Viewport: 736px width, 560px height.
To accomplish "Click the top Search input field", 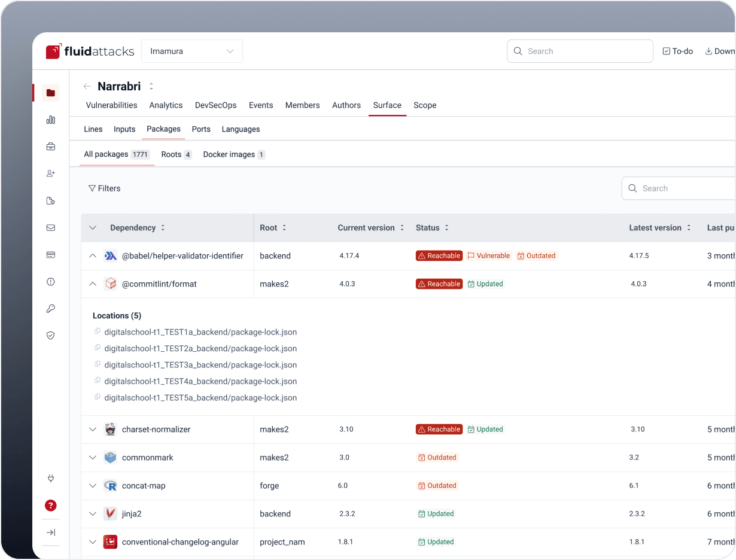I will [580, 51].
